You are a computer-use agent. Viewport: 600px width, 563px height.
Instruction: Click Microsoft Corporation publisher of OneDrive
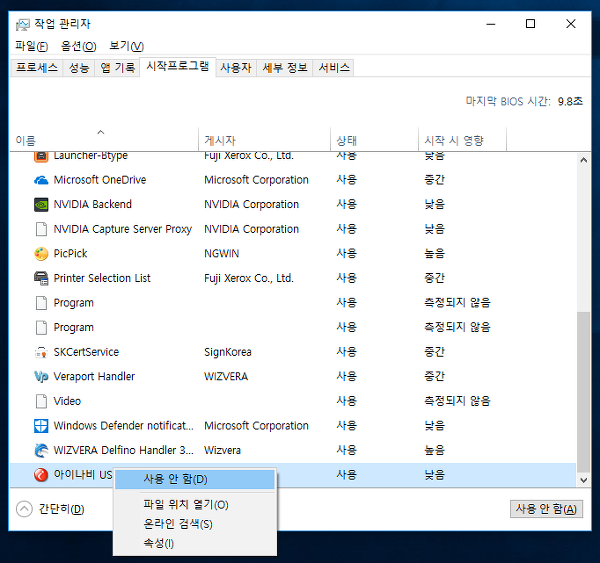coord(256,180)
